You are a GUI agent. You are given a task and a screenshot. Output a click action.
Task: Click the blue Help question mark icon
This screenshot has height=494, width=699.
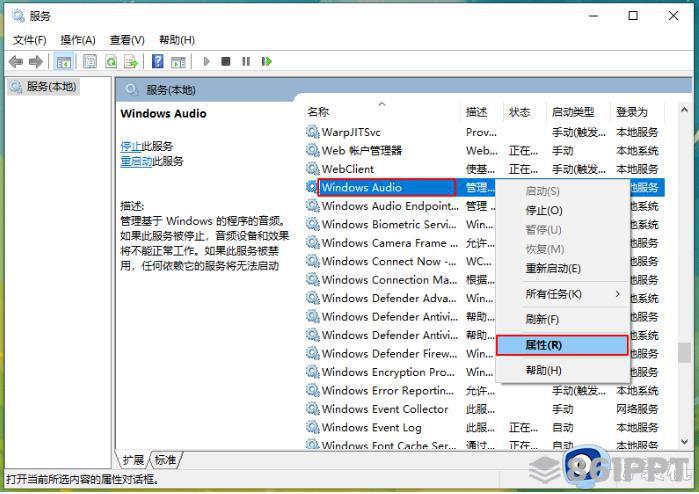158,62
